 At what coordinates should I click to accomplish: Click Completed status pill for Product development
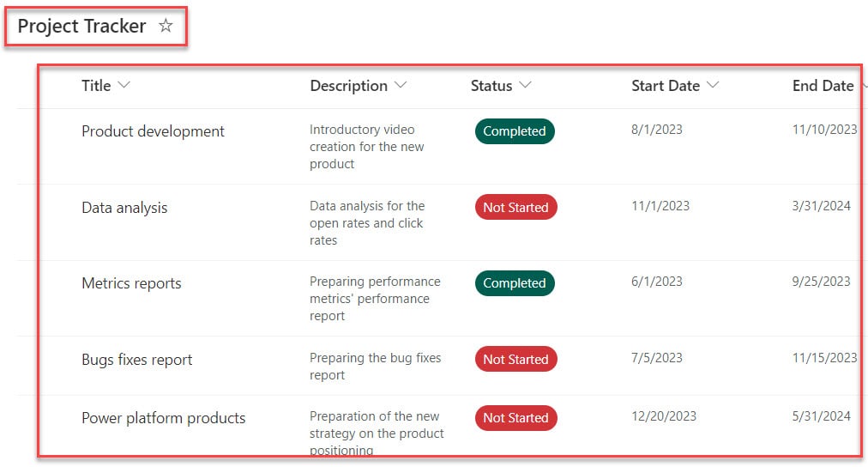(515, 131)
